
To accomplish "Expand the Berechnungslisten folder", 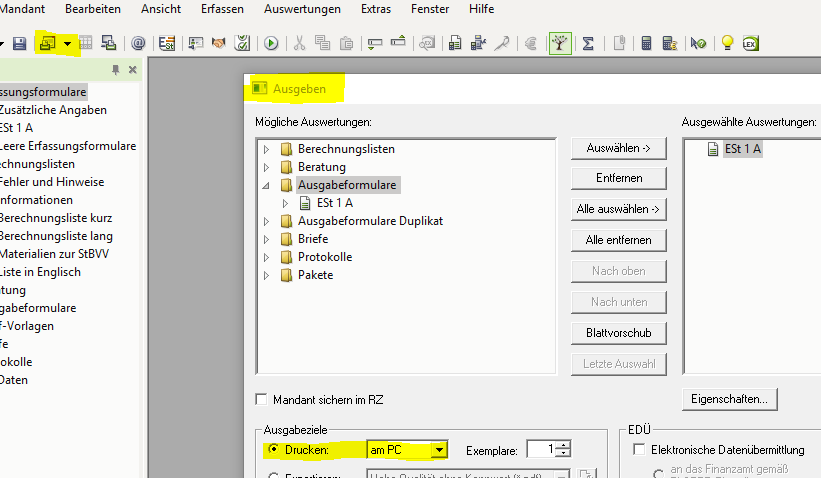I will point(266,149).
